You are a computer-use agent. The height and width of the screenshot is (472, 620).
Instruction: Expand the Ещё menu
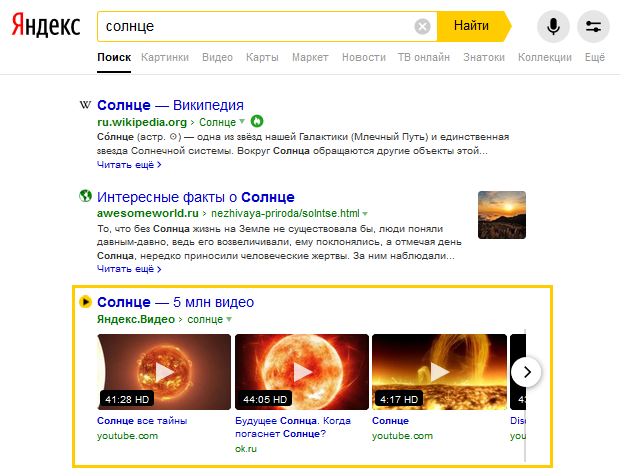coord(595,57)
